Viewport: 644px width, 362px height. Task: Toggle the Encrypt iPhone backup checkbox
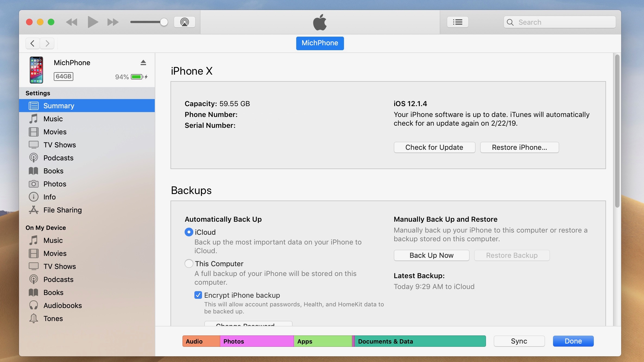[198, 295]
